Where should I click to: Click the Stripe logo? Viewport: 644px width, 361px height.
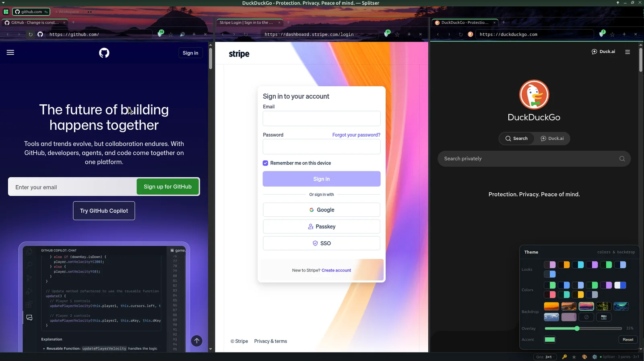(x=239, y=54)
